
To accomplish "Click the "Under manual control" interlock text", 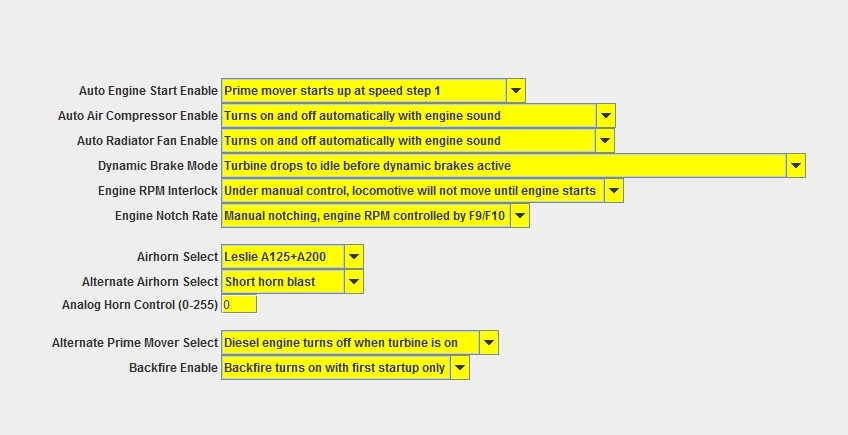I will (x=412, y=191).
